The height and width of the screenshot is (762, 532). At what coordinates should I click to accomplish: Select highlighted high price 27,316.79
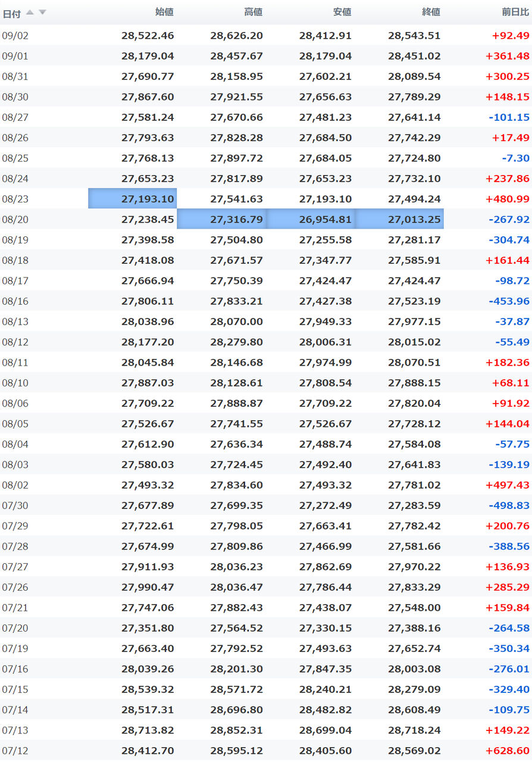(x=221, y=219)
